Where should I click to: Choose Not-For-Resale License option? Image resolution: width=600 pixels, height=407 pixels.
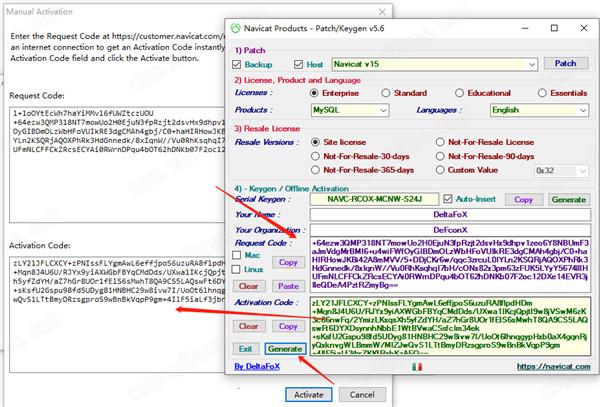[440, 142]
